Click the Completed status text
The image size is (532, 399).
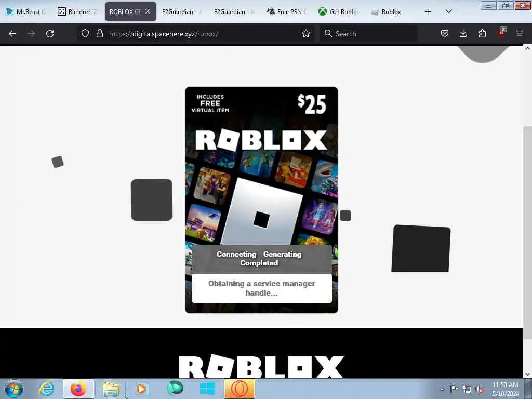[x=259, y=263]
